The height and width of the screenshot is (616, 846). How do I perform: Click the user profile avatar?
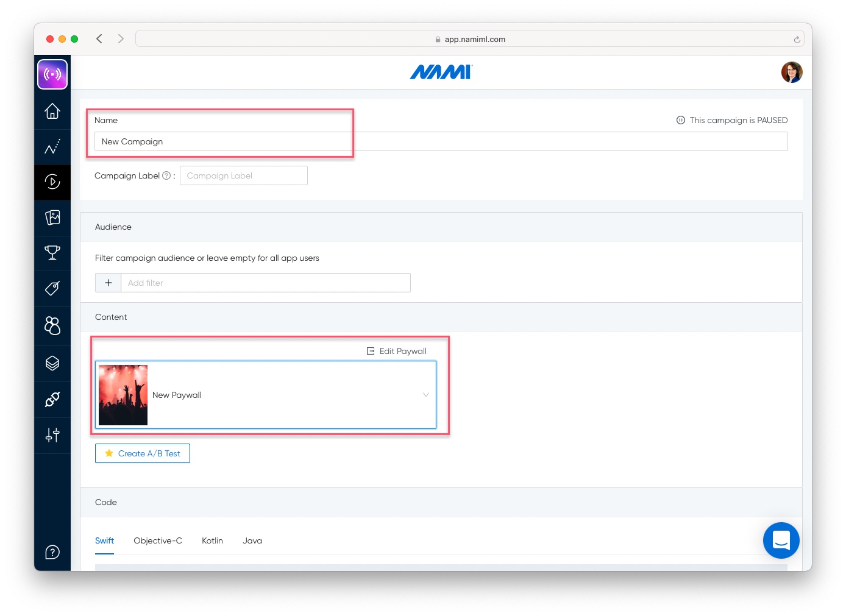tap(792, 72)
